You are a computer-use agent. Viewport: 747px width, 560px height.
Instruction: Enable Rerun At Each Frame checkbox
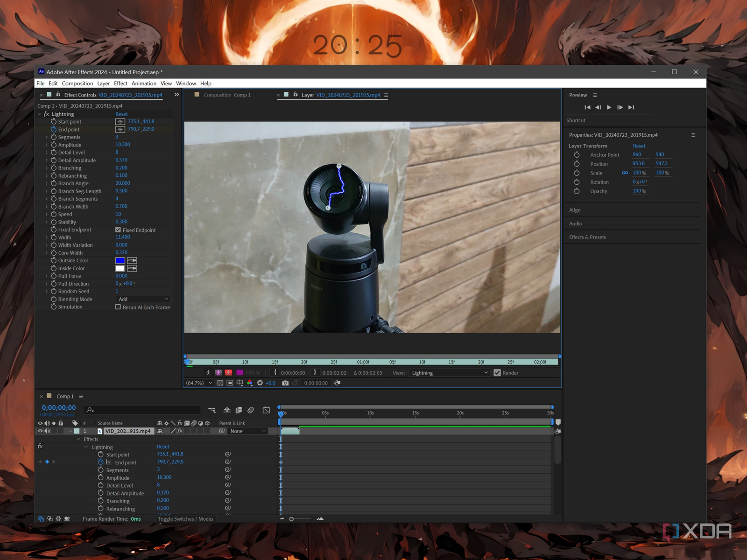pos(118,307)
